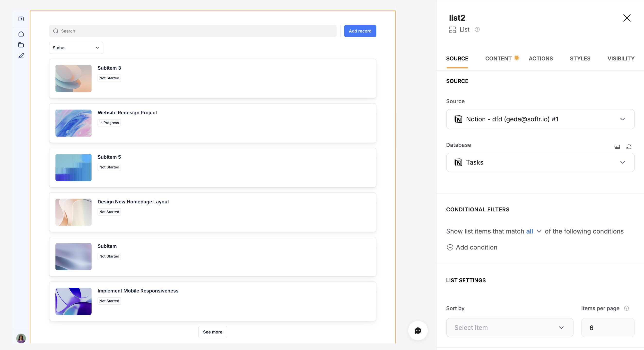Viewport: 644px width, 350px height.
Task: Click the pencil edit icon in sidebar
Action: 21,56
